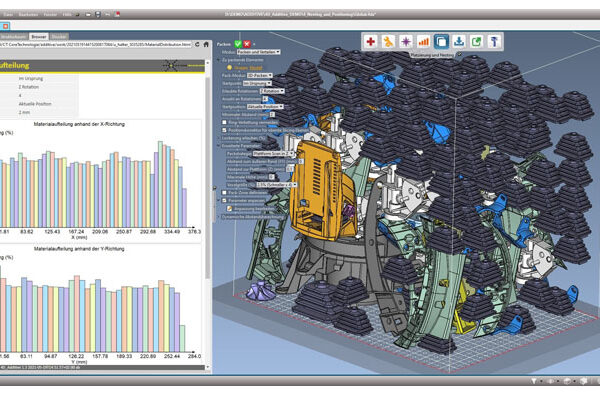Toggle the Ring-Verkettung vermeiden checkbox
This screenshot has width=600, height=395.
[224, 122]
